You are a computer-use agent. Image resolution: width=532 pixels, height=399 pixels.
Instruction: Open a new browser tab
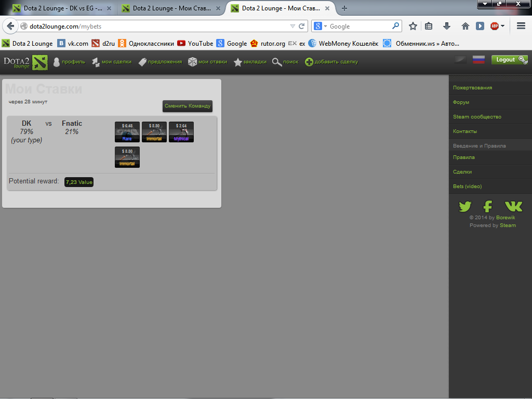tap(344, 8)
